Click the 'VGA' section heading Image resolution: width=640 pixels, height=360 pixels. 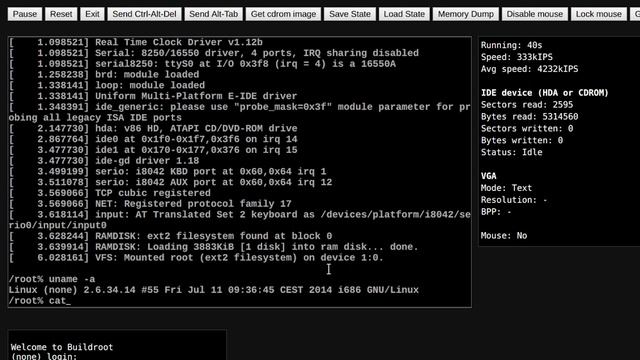coord(489,176)
